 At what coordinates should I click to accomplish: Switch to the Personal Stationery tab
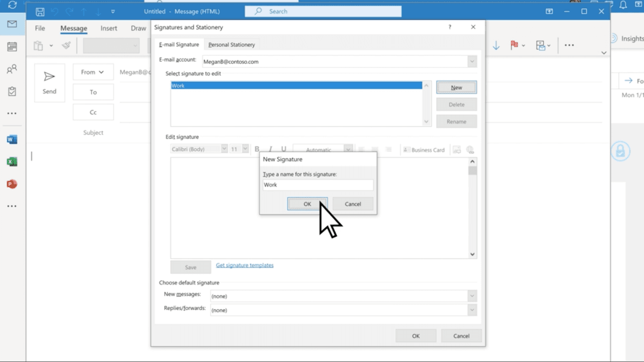(x=231, y=44)
